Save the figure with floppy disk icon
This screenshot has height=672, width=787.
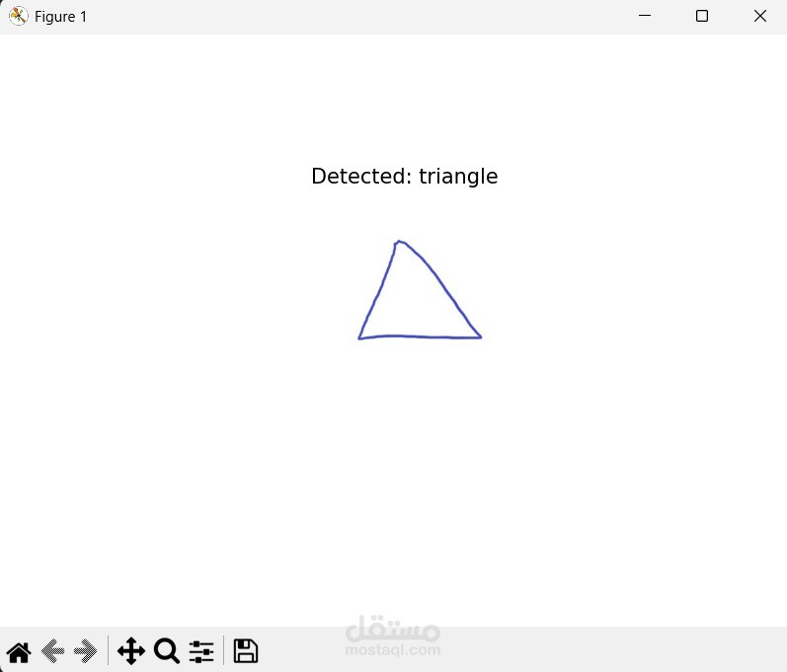[246, 651]
